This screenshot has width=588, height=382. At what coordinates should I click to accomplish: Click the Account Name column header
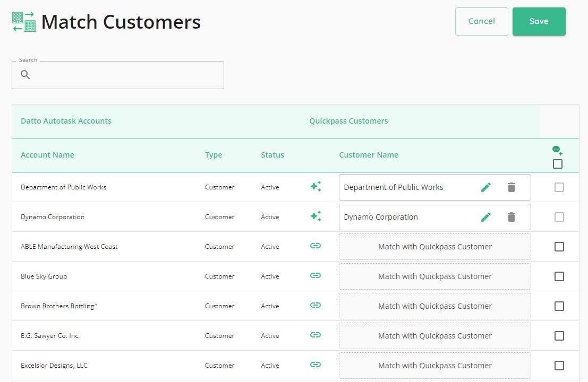[47, 155]
